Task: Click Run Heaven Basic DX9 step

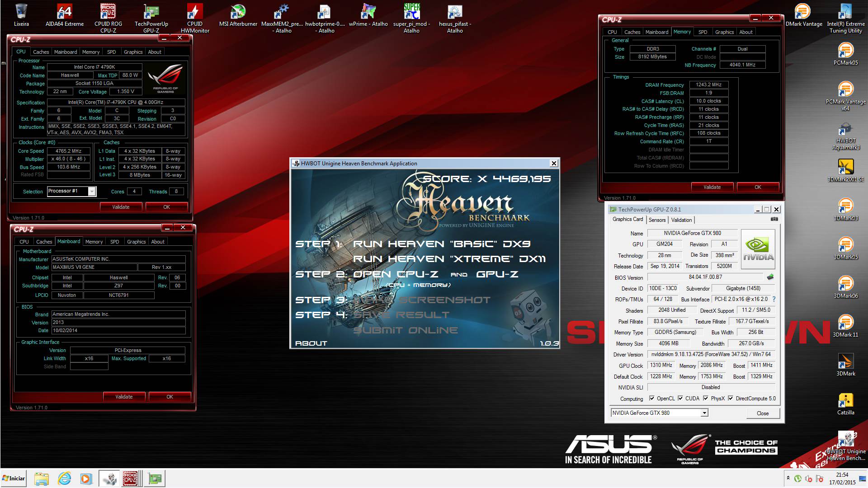Action: click(x=442, y=244)
